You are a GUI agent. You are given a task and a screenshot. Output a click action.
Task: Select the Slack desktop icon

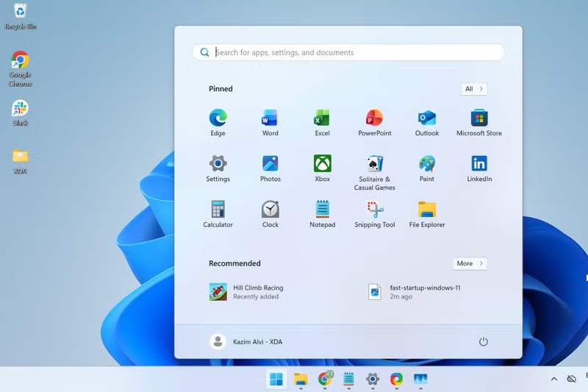click(21, 113)
